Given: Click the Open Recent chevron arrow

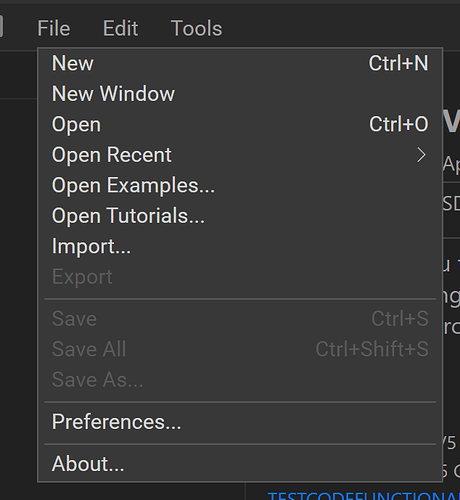Looking at the screenshot, I should (422, 155).
